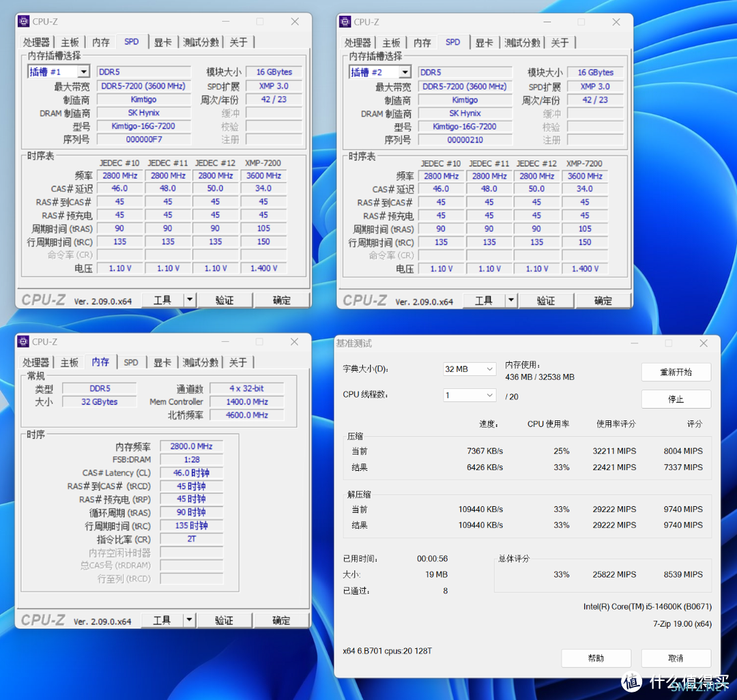Open 显卡 tab in slot #1 window
This screenshot has width=737, height=700.
tap(162, 42)
